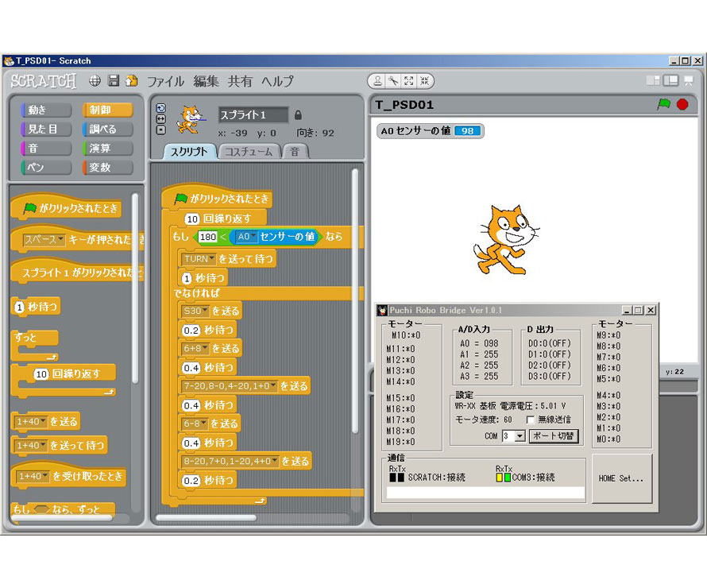The height and width of the screenshot is (588, 707).
Task: Switch to the 音 tab
Action: click(x=295, y=152)
